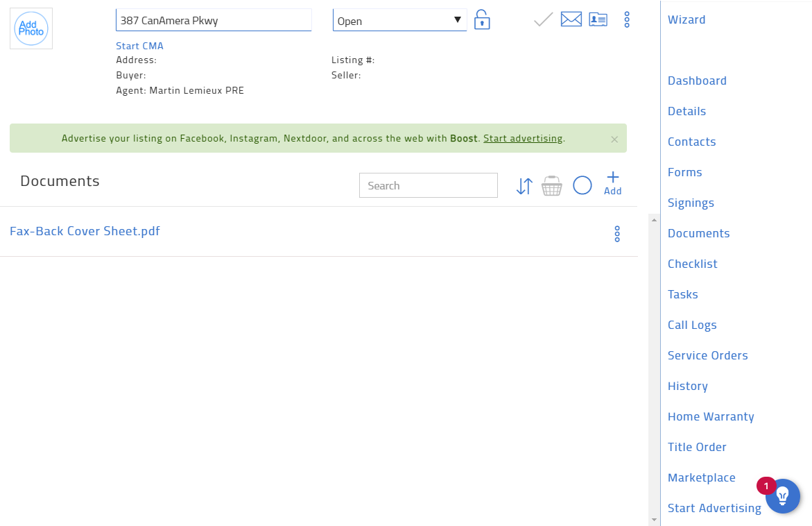Click the lightbulb help bubble
Viewport: 812px width, 526px height.
(x=782, y=496)
